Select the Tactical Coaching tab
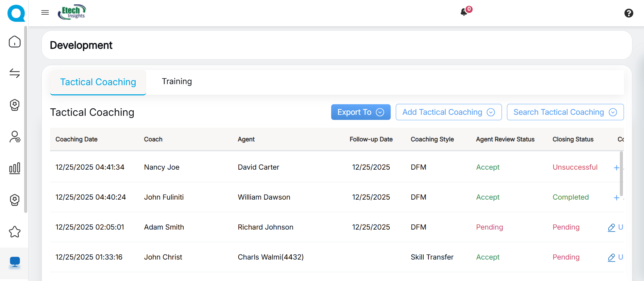The image size is (644, 281). tap(98, 82)
